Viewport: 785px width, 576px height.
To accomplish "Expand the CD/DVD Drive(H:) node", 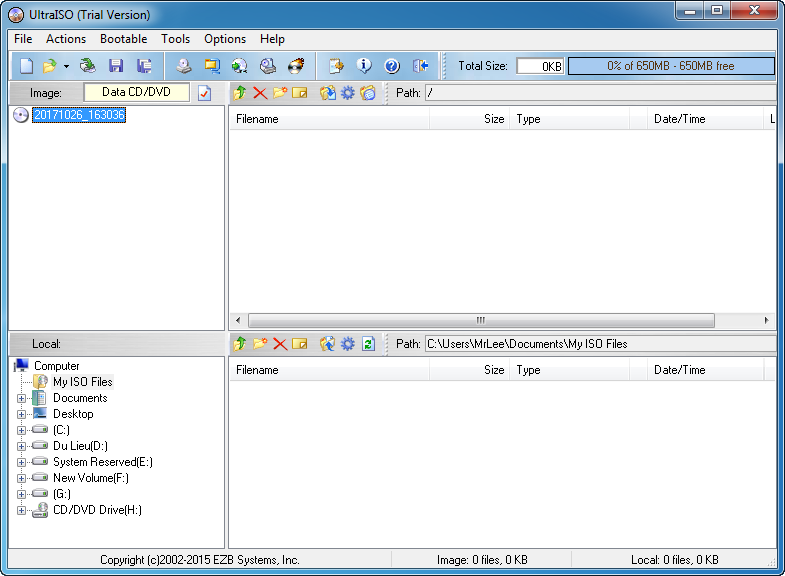I will (22, 510).
